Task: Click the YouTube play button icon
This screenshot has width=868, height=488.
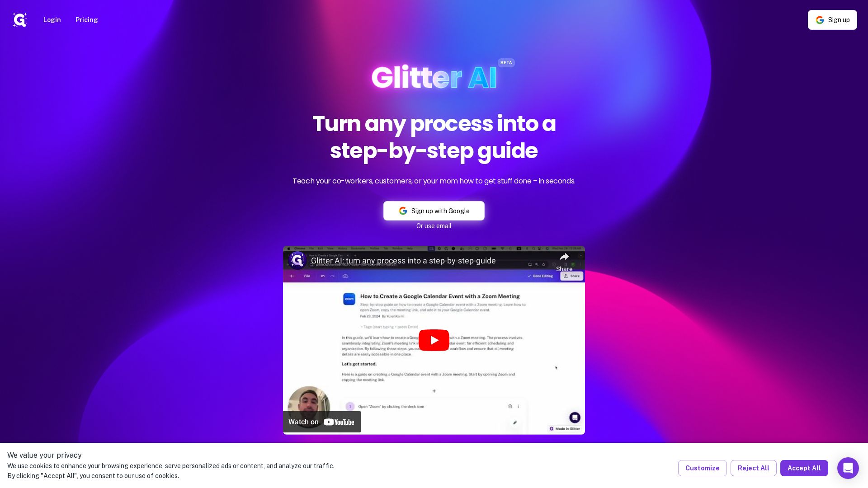Action: click(434, 340)
